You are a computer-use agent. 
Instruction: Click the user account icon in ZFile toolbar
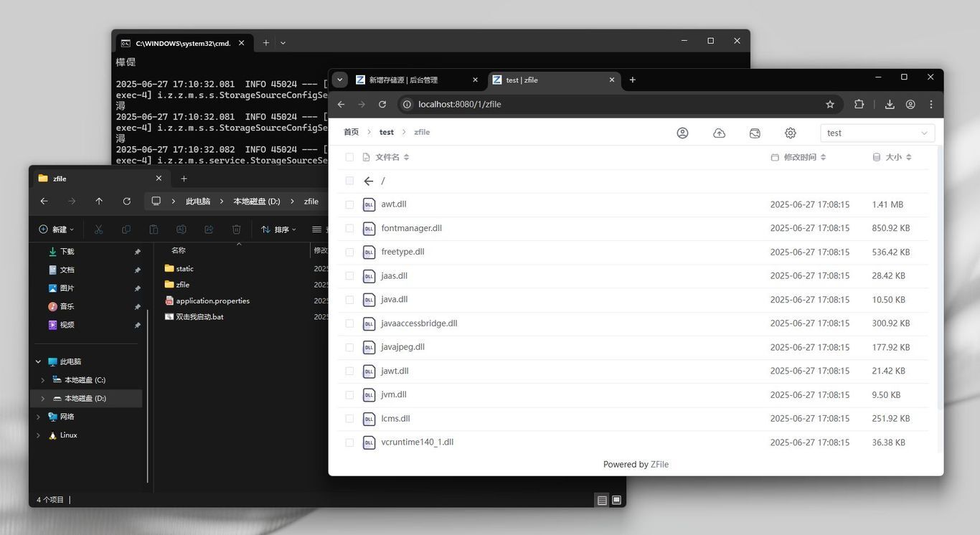[682, 133]
